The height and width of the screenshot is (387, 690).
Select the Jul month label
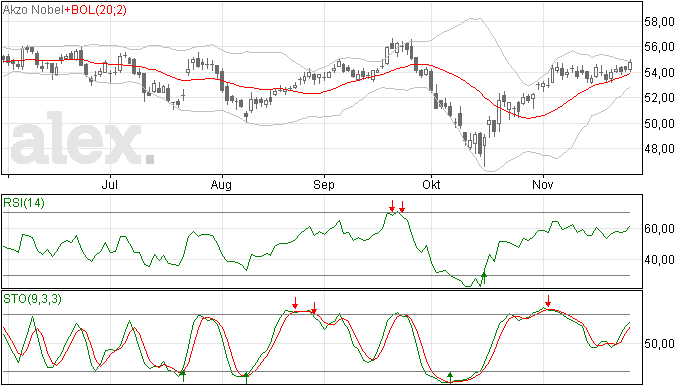(110, 184)
